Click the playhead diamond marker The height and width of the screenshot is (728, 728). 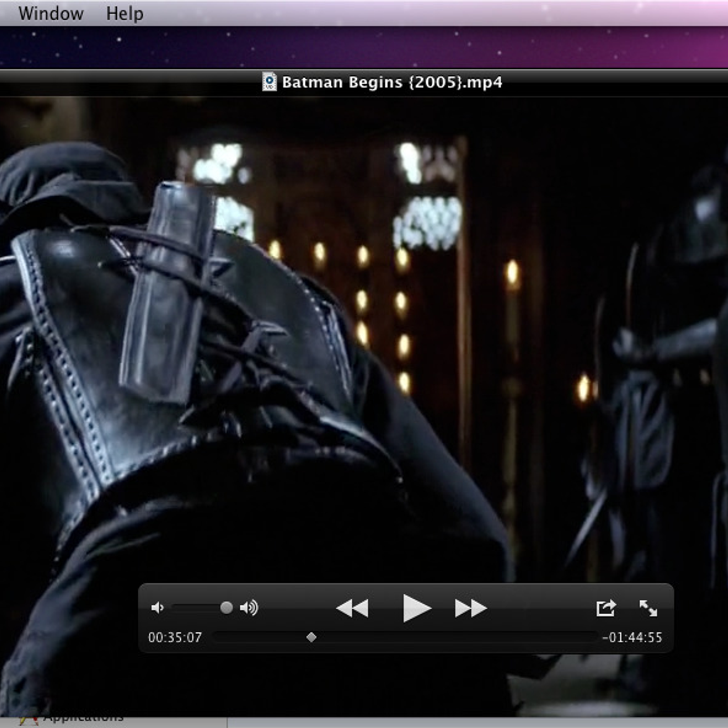click(311, 637)
